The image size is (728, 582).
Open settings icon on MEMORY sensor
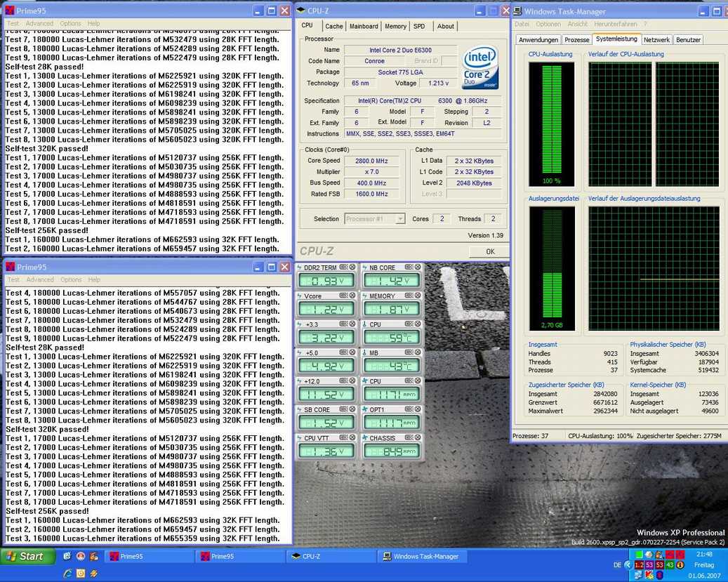pos(409,296)
